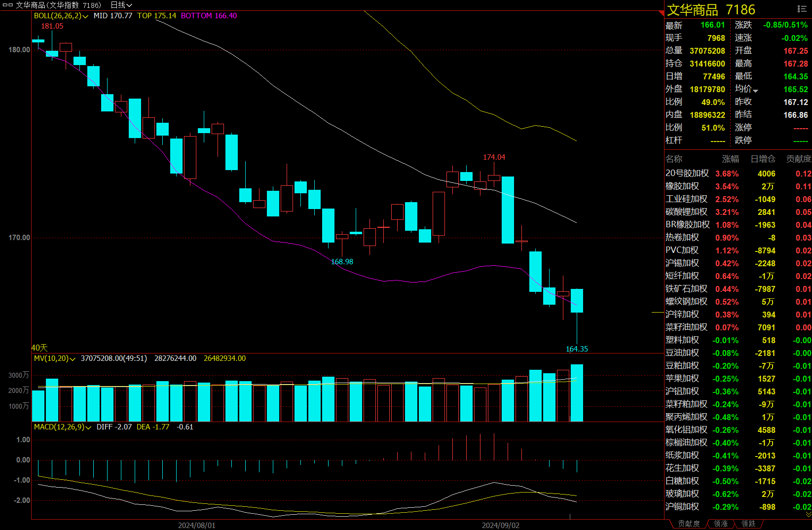This screenshot has height=530, width=812.
Task: Select the 纸浆加权 row
Action: pyautogui.click(x=738, y=456)
